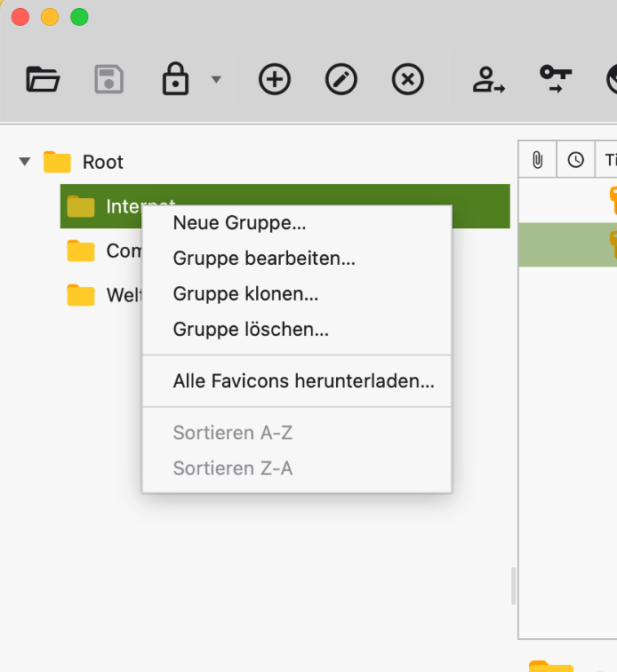Add a new entry with the plus icon
This screenshot has height=672, width=617.
pyautogui.click(x=275, y=80)
